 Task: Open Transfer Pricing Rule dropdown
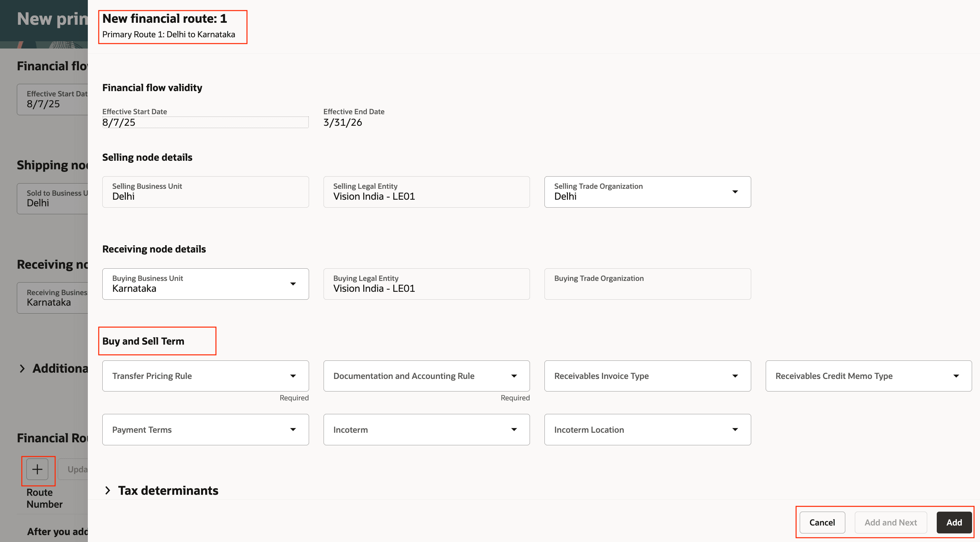(292, 376)
